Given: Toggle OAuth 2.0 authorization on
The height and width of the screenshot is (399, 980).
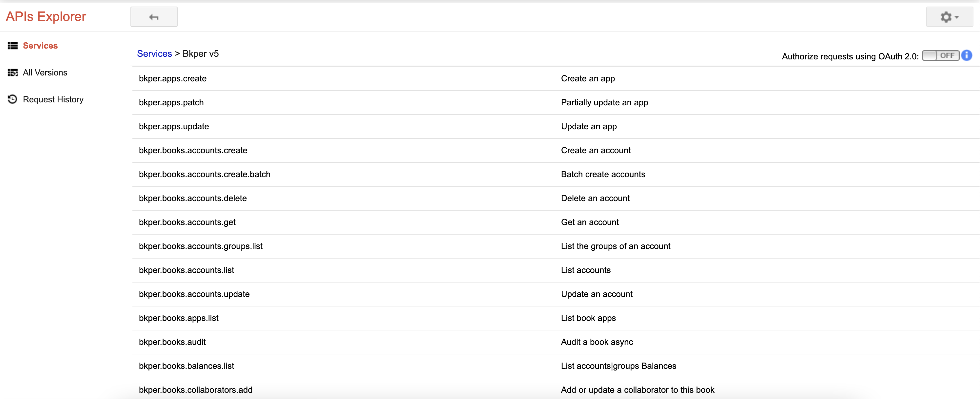Looking at the screenshot, I should 940,55.
